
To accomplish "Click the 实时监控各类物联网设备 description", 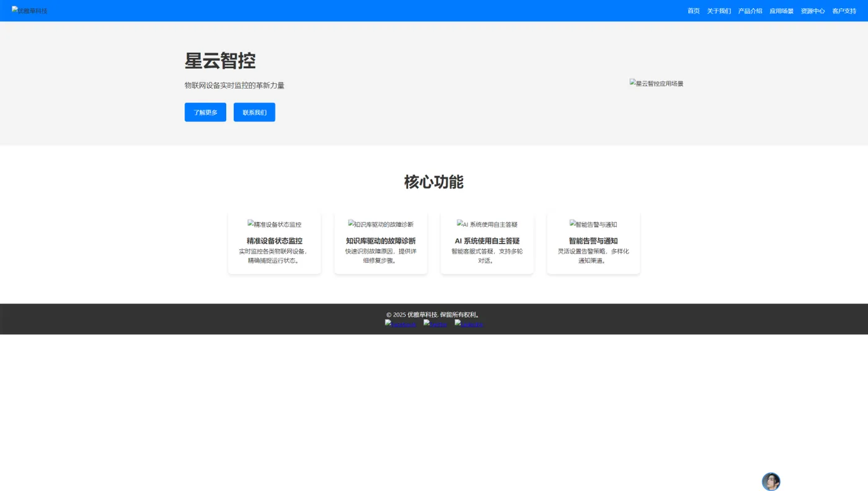I will (x=275, y=256).
